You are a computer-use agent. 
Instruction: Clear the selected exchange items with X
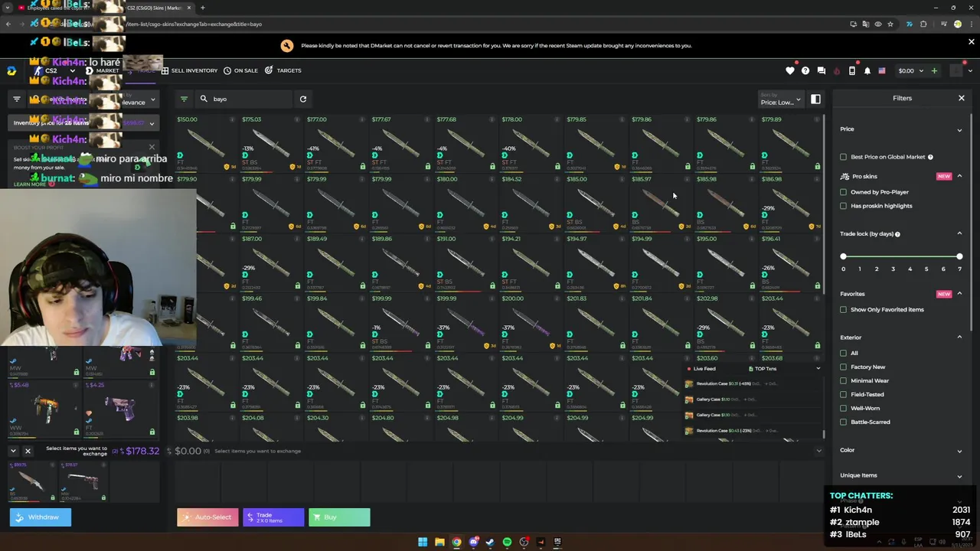click(x=28, y=451)
